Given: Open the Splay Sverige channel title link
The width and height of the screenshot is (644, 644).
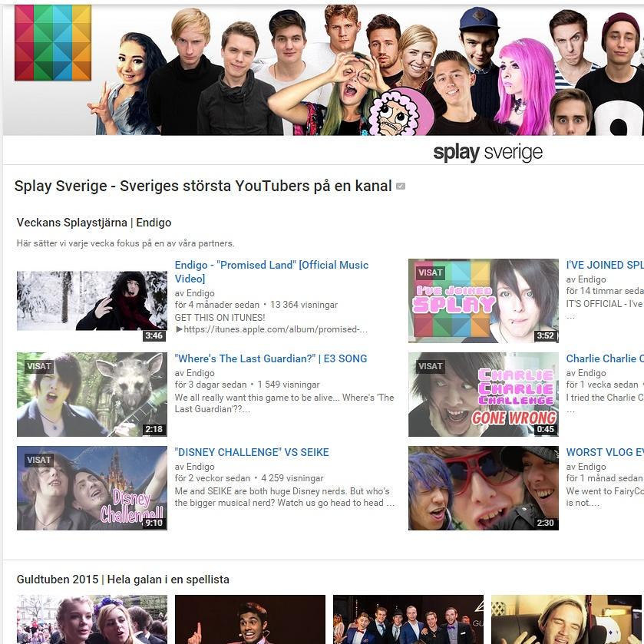Looking at the screenshot, I should click(203, 186).
